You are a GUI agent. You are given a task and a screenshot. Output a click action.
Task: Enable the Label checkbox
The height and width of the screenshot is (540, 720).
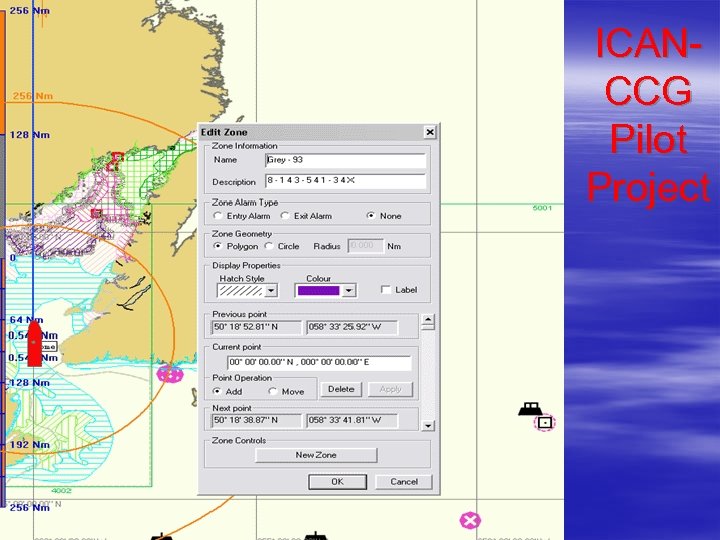tap(386, 290)
